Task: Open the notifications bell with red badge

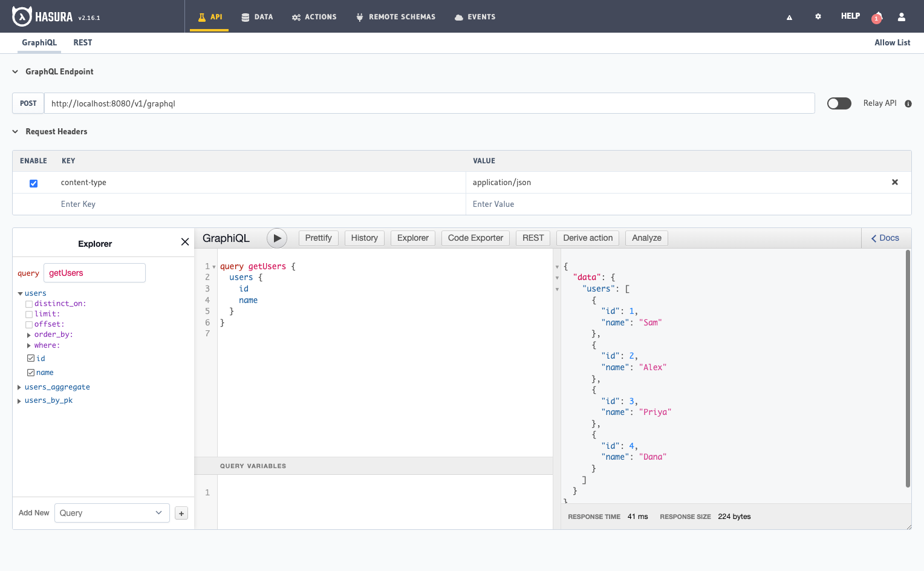Action: (877, 18)
